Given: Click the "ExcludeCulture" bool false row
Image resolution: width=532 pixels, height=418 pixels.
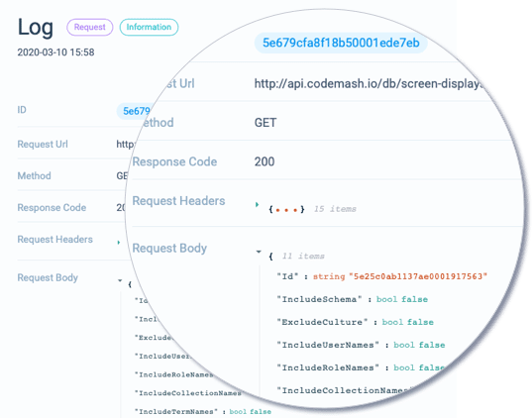Looking at the screenshot, I should (356, 322).
